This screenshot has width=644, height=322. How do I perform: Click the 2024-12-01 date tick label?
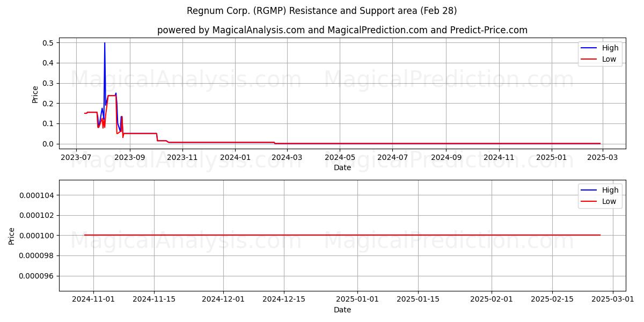click(223, 299)
